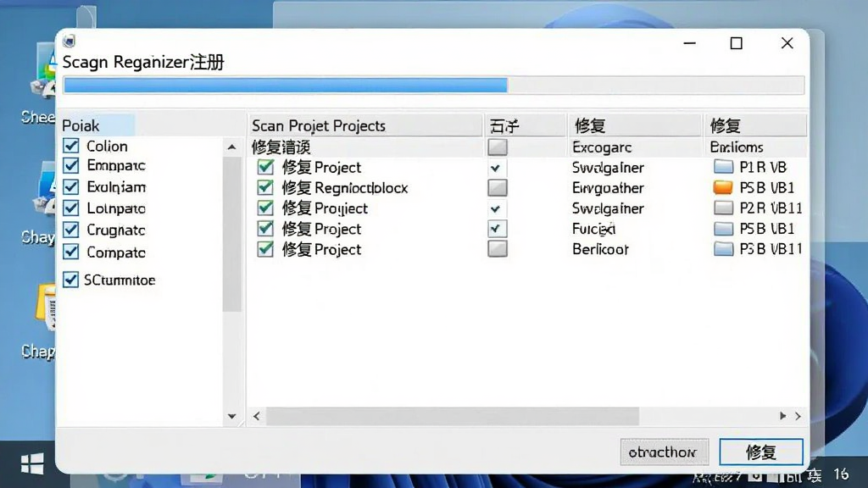Select the Bmlioms text cell

click(x=737, y=147)
